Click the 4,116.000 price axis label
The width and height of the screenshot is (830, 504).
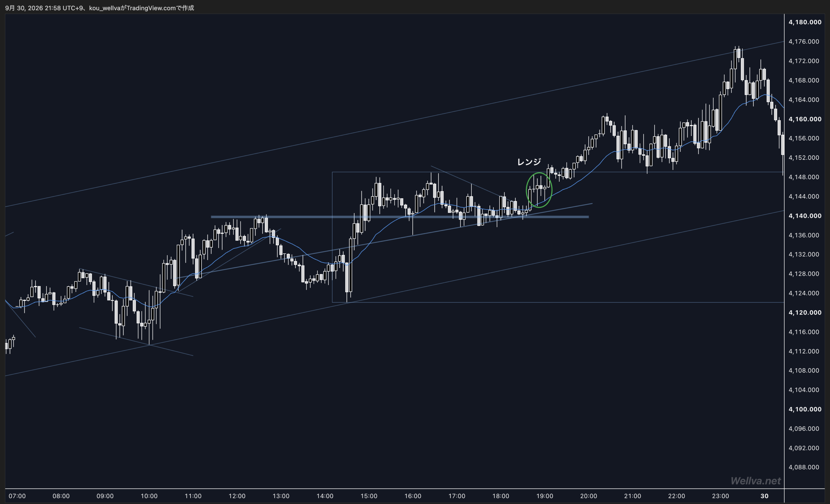pyautogui.click(x=803, y=332)
